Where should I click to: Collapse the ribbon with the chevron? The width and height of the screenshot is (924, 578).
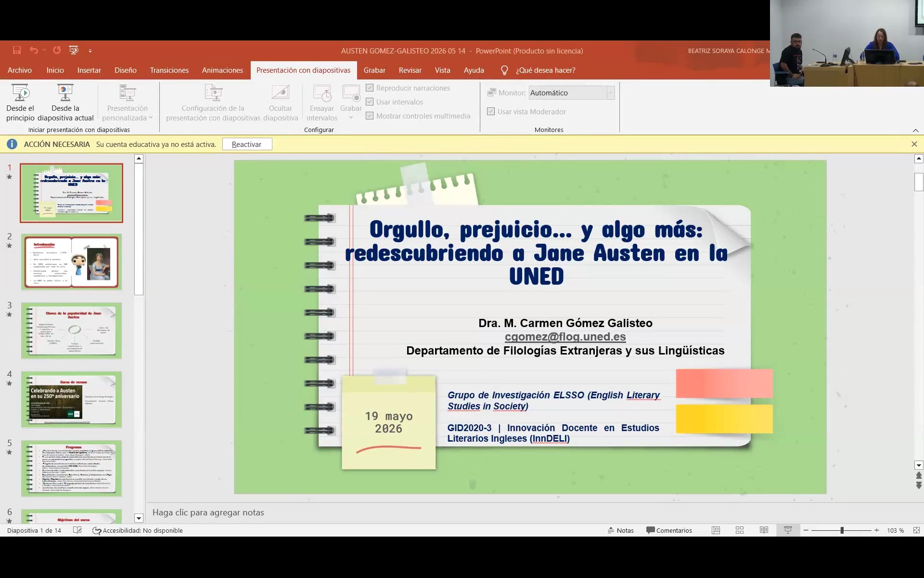coord(915,130)
